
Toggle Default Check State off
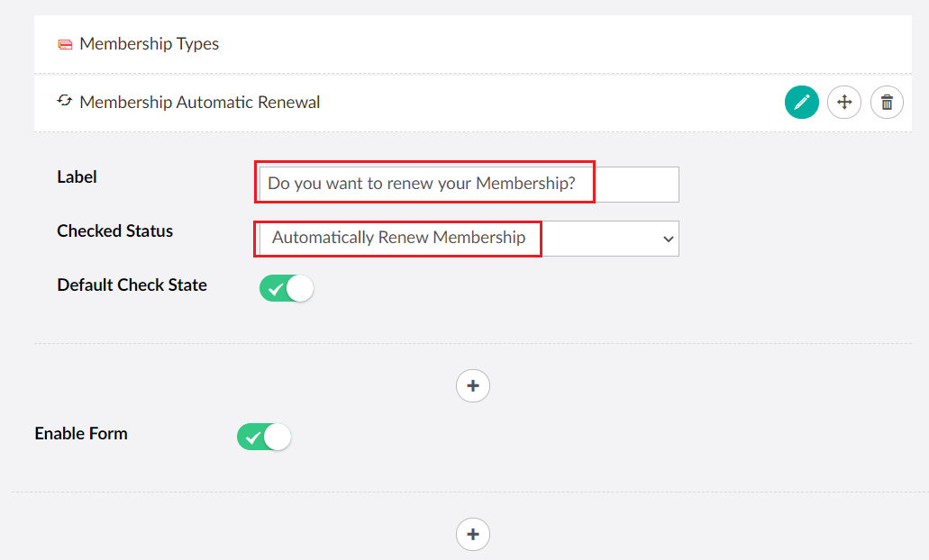click(x=286, y=287)
